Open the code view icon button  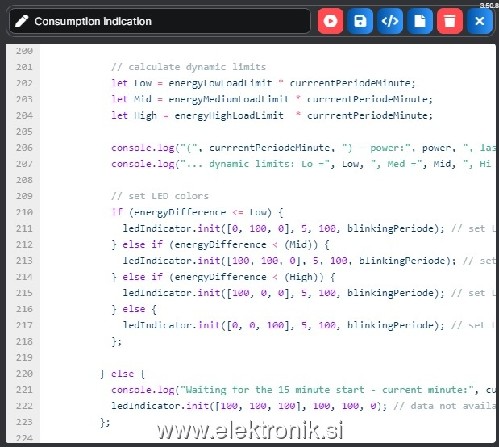[390, 21]
